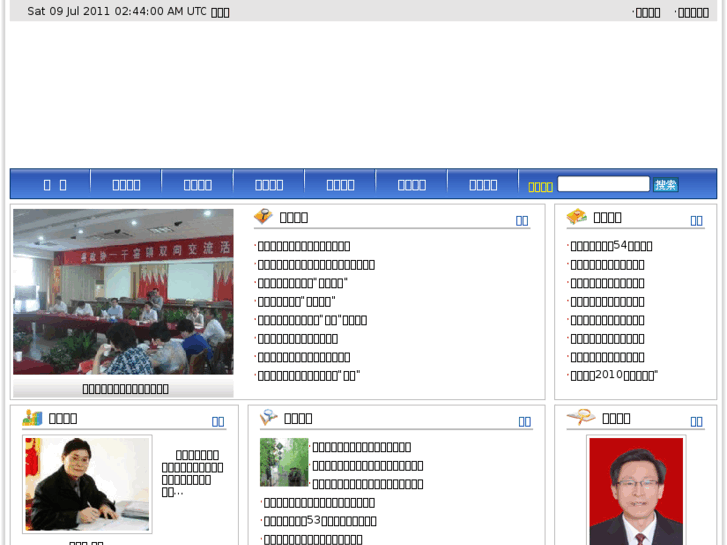This screenshot has height=545, width=727.
Task: Open the list item containing the number 54
Action: pos(611,246)
